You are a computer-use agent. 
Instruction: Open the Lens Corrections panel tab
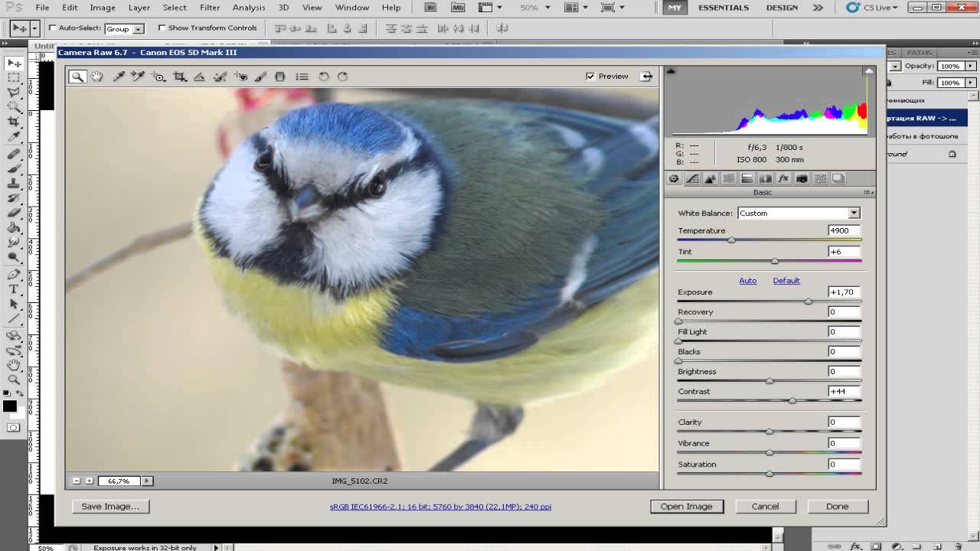766,178
